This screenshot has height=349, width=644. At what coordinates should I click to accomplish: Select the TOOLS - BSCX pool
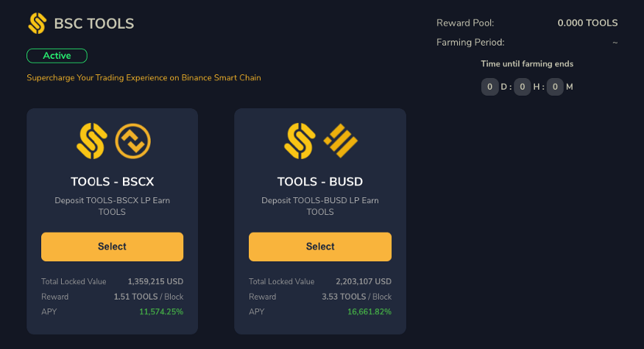[x=112, y=247]
